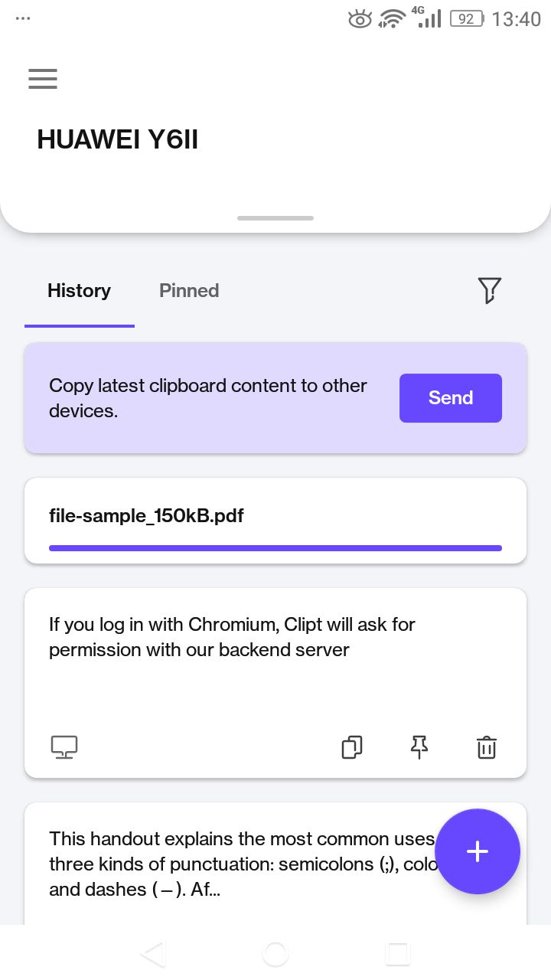Image resolution: width=551 pixels, height=980 pixels.
Task: Tap the PDF download progress bar
Action: coord(275,548)
